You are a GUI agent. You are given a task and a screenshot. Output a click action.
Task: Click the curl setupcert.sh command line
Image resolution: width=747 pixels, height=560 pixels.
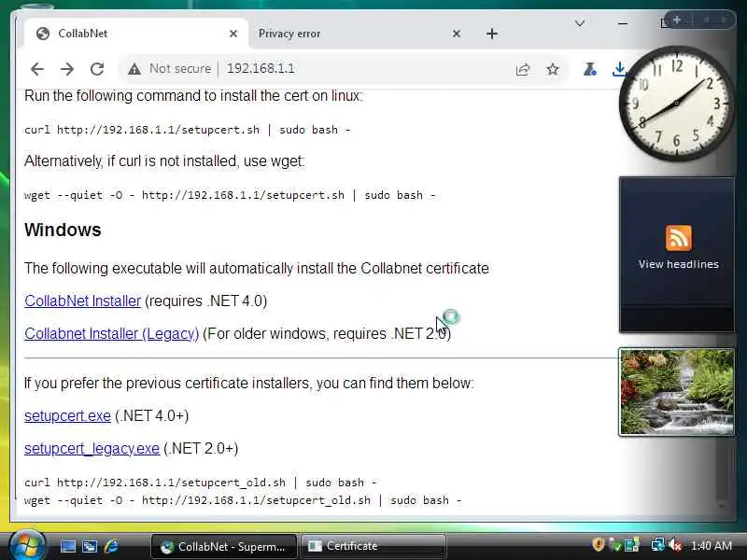tap(188, 130)
